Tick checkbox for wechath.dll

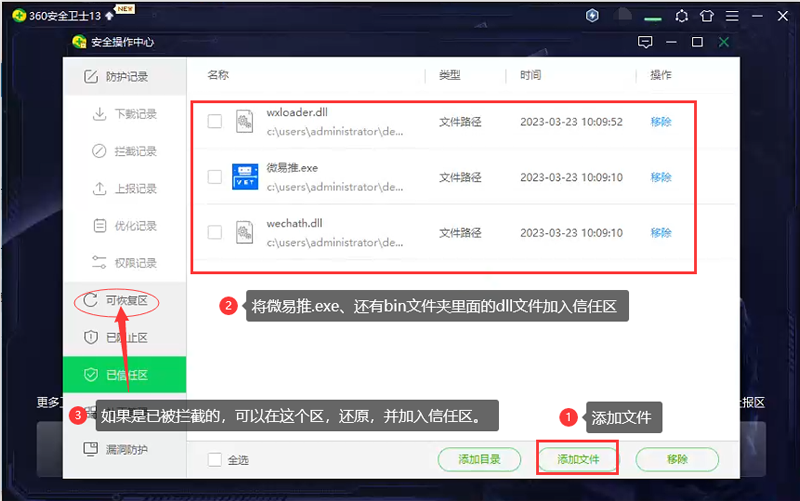(x=215, y=233)
